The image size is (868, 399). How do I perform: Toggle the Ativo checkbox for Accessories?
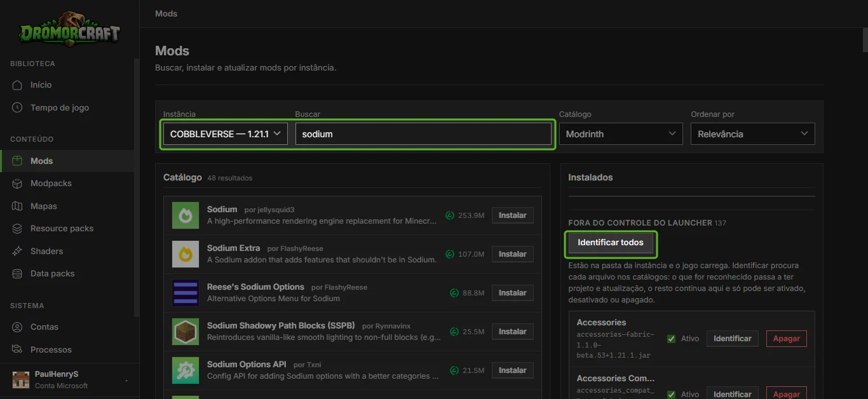[671, 339]
